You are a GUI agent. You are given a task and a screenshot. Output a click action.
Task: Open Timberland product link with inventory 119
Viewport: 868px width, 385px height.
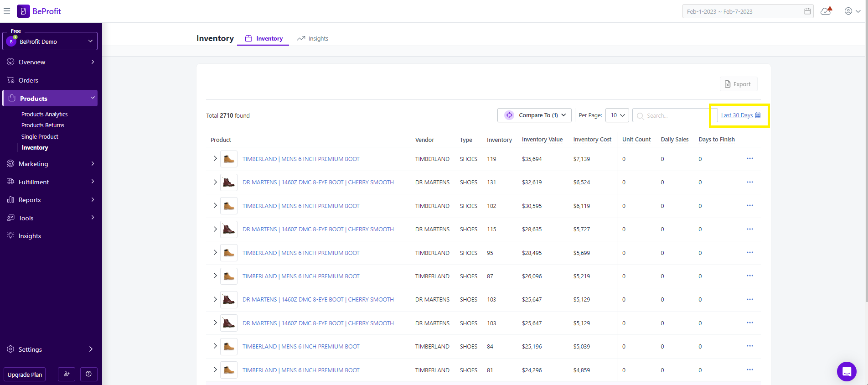coord(301,159)
